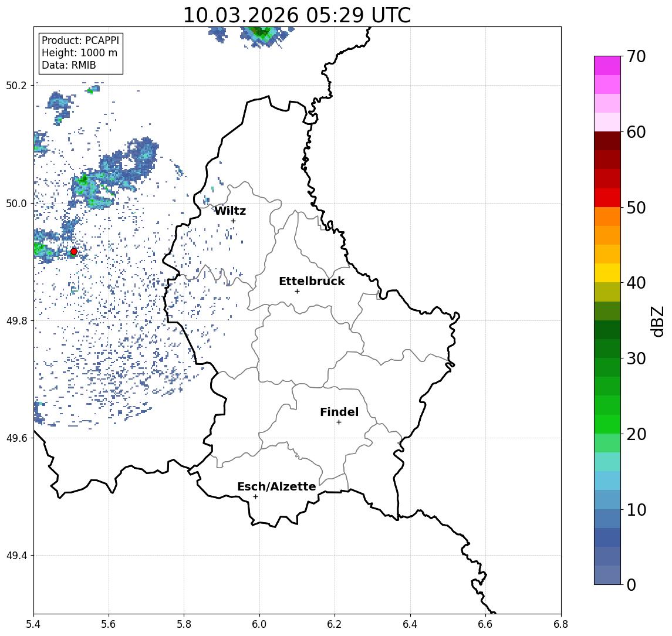Click the 40 colorbar tick label
The image size is (672, 636).
[636, 283]
